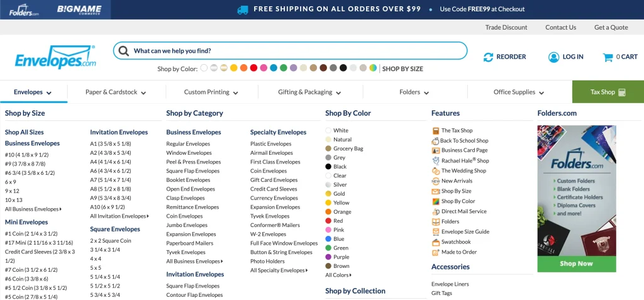
Task: Click the shopping cart icon
Action: coord(608,57)
